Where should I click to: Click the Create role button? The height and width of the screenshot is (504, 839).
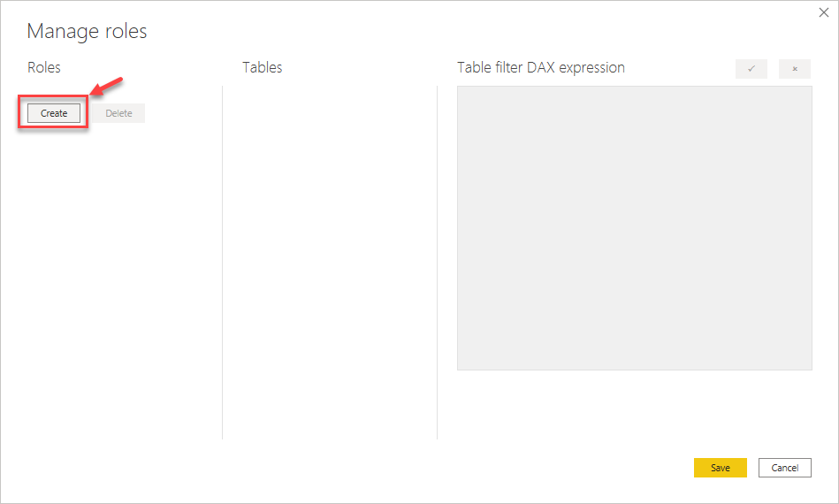(54, 113)
